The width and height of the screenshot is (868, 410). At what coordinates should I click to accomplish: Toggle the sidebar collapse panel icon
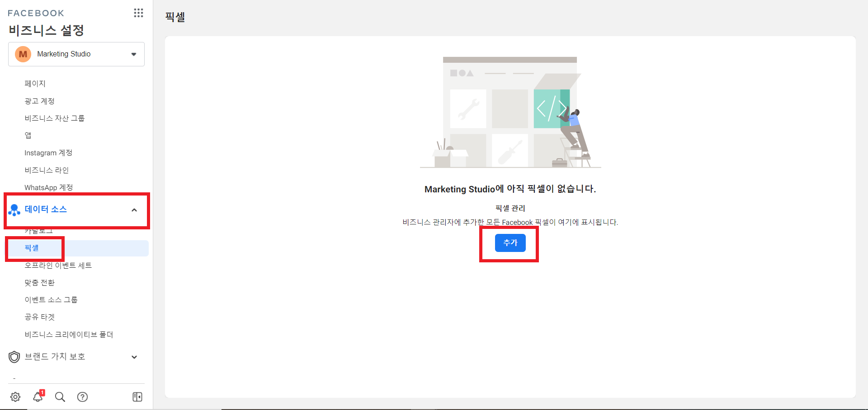[137, 397]
